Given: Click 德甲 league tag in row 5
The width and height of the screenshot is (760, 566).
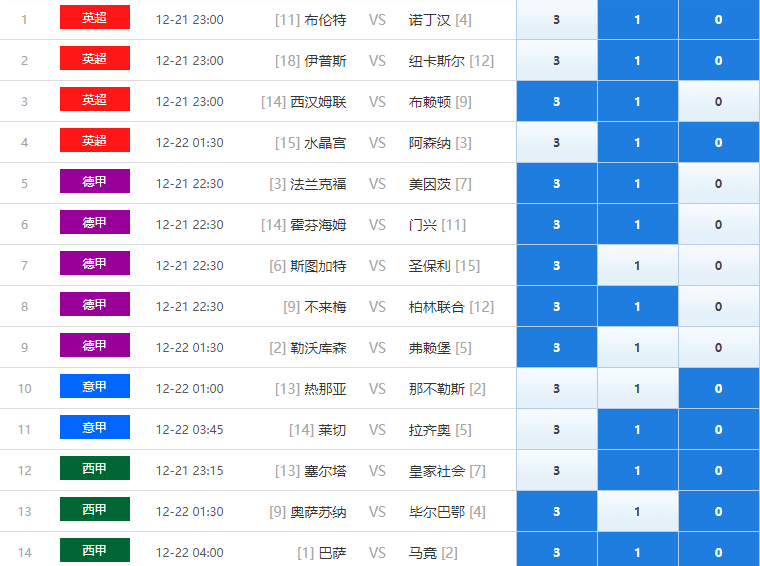Looking at the screenshot, I should coord(95,181).
